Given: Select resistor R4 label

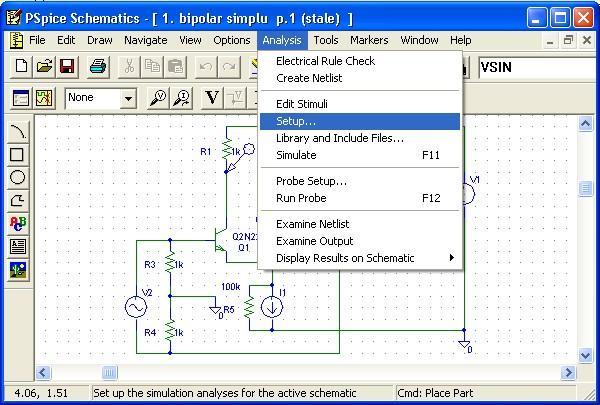Looking at the screenshot, I should [x=150, y=333].
